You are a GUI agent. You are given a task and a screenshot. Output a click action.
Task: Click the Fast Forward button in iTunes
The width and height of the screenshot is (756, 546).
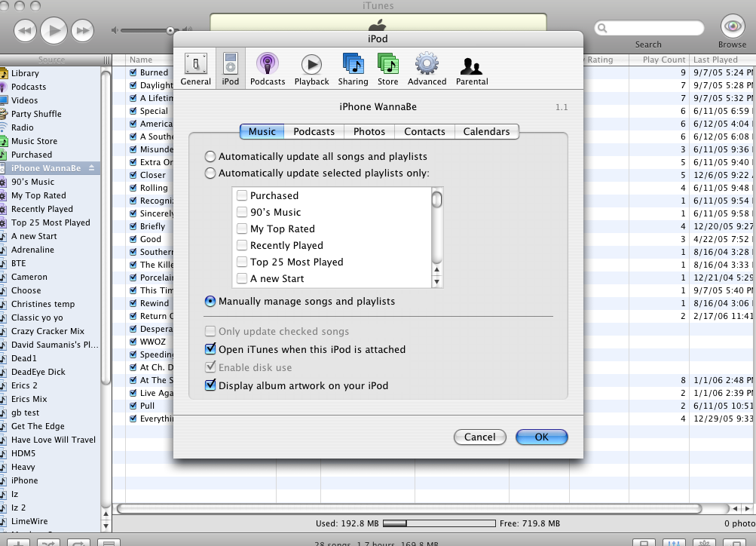[82, 31]
